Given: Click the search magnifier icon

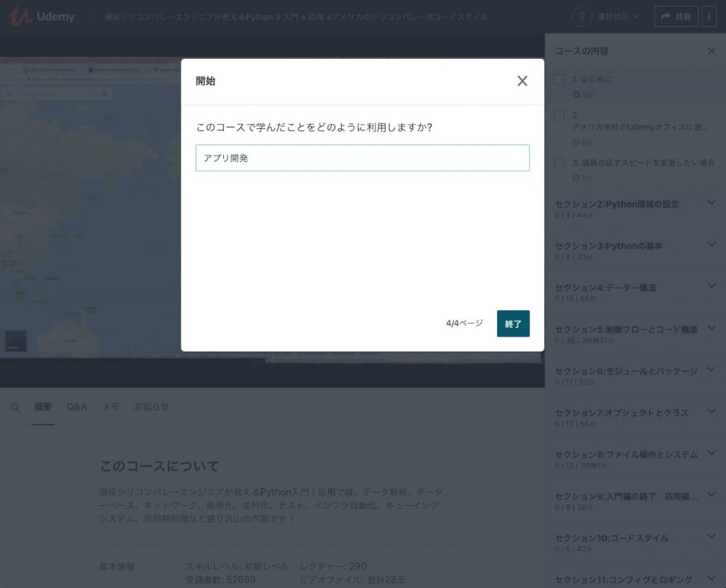Looking at the screenshot, I should tap(16, 407).
